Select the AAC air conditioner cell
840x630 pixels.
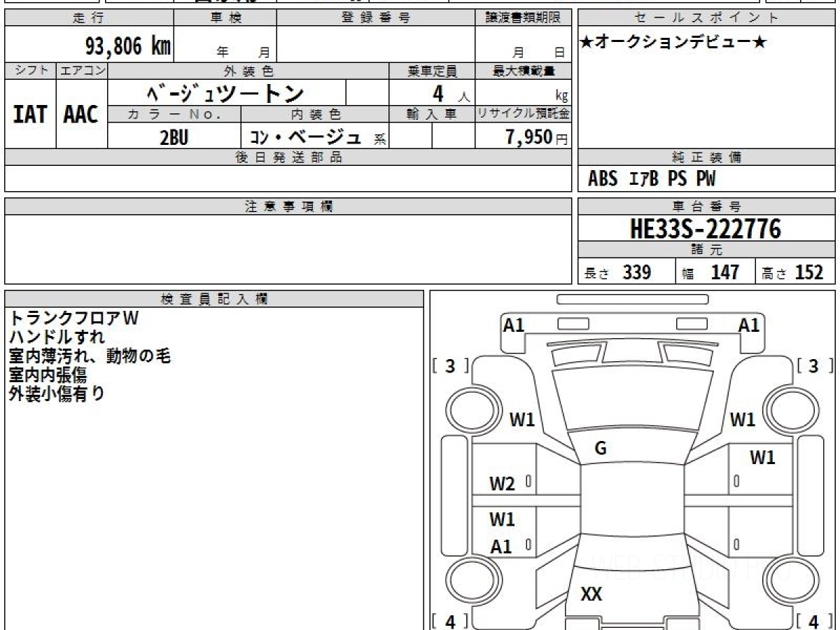point(81,114)
